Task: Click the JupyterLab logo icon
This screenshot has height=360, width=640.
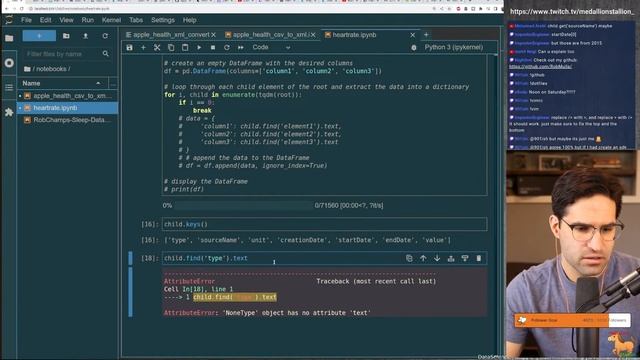Action: (9, 20)
